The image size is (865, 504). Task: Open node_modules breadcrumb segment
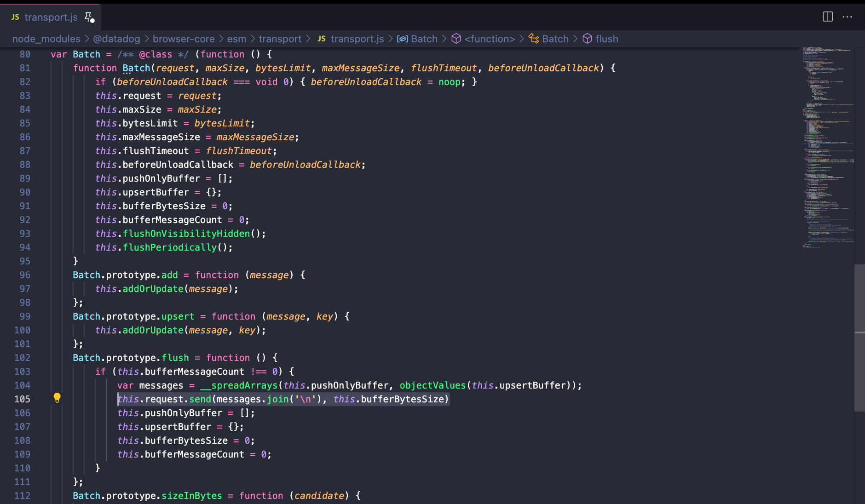point(46,39)
